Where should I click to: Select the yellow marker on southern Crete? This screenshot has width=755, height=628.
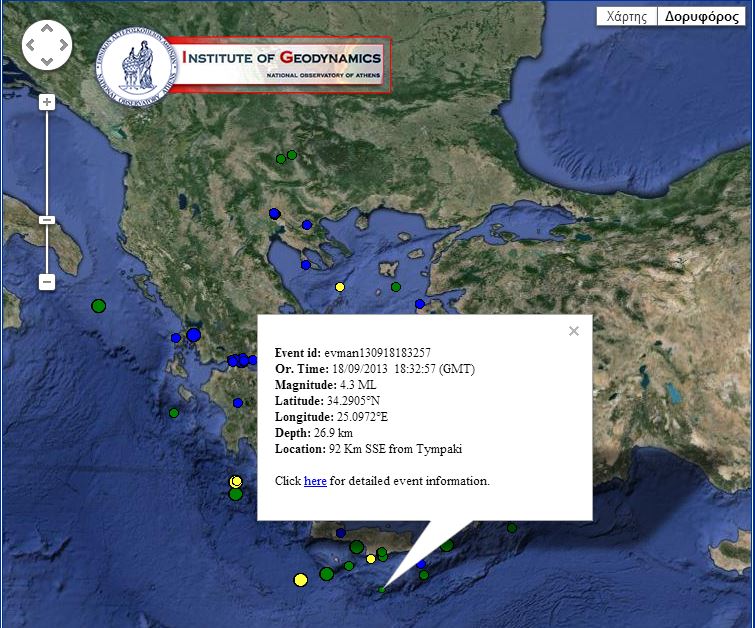371,559
